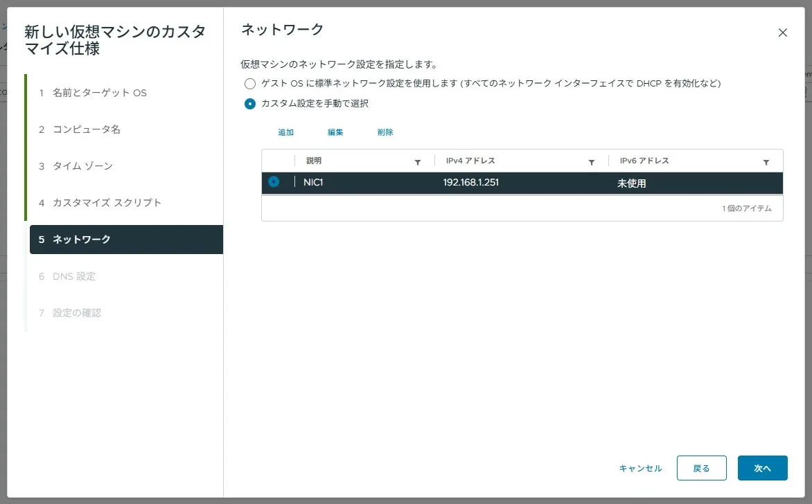Click the 次へ button
Viewport: 812px width, 504px height.
[763, 468]
